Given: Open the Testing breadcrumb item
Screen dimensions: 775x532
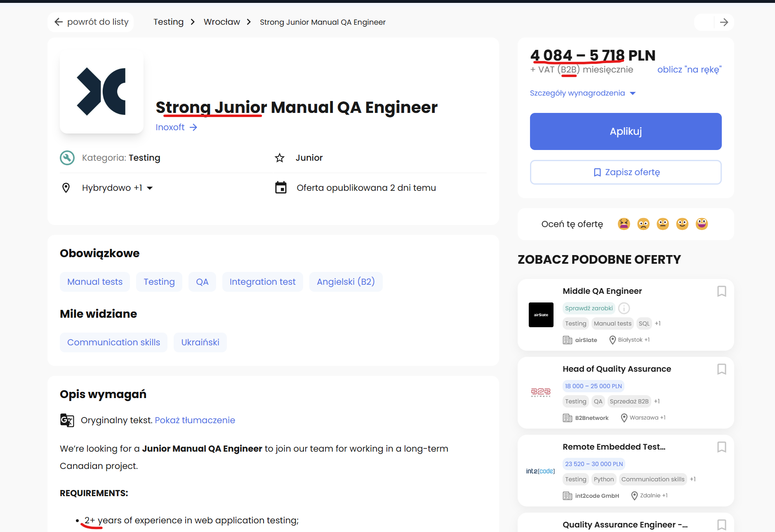Looking at the screenshot, I should point(168,22).
